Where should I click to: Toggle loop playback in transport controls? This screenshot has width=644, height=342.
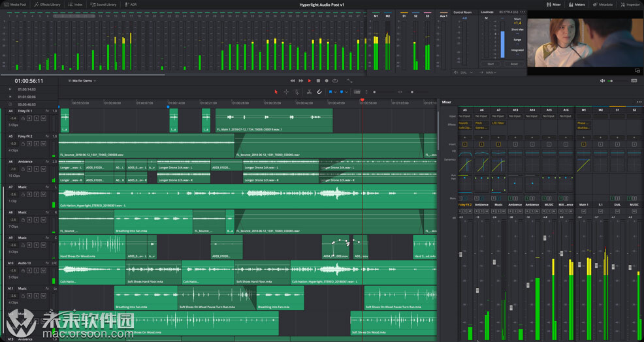click(x=335, y=81)
